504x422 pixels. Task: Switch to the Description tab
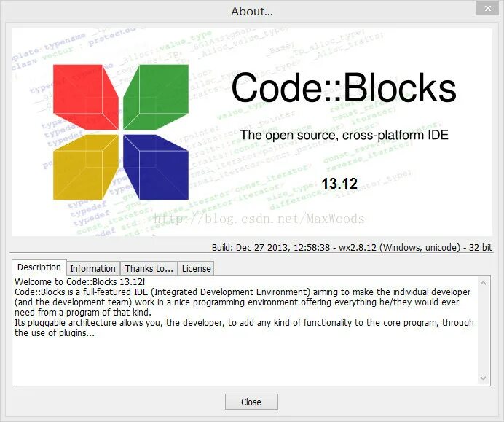tap(39, 267)
